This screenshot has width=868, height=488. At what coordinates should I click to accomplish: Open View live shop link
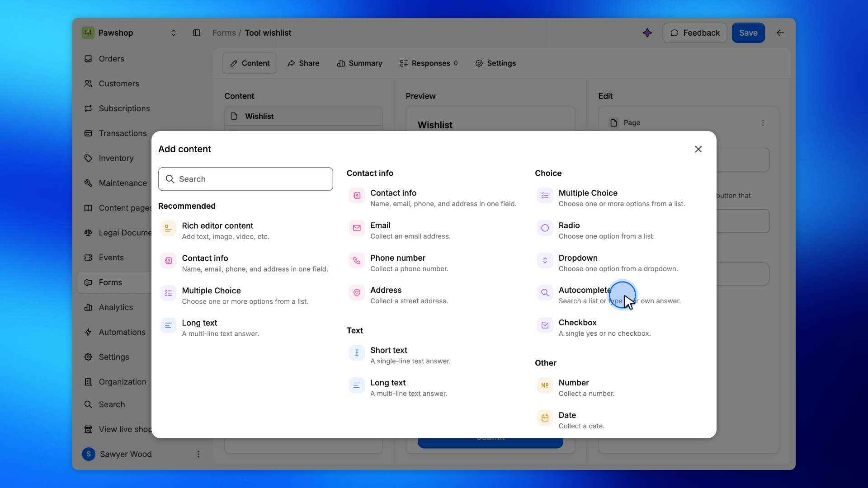tap(114, 429)
